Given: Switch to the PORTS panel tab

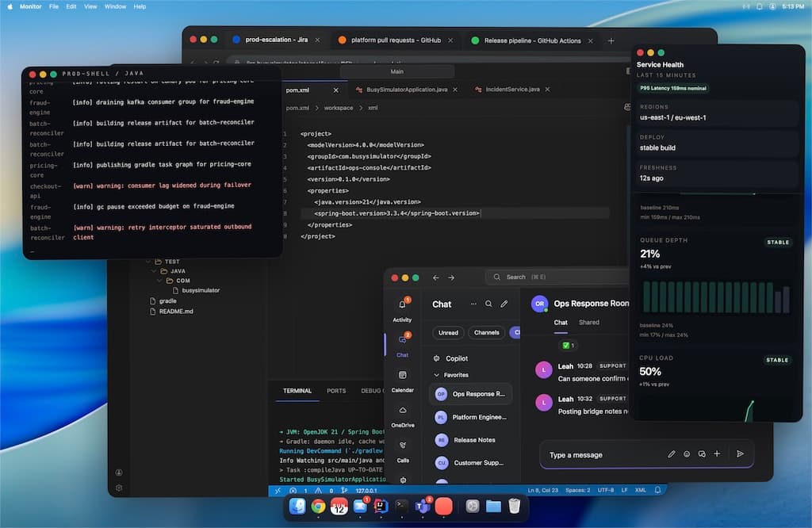Looking at the screenshot, I should coord(336,391).
